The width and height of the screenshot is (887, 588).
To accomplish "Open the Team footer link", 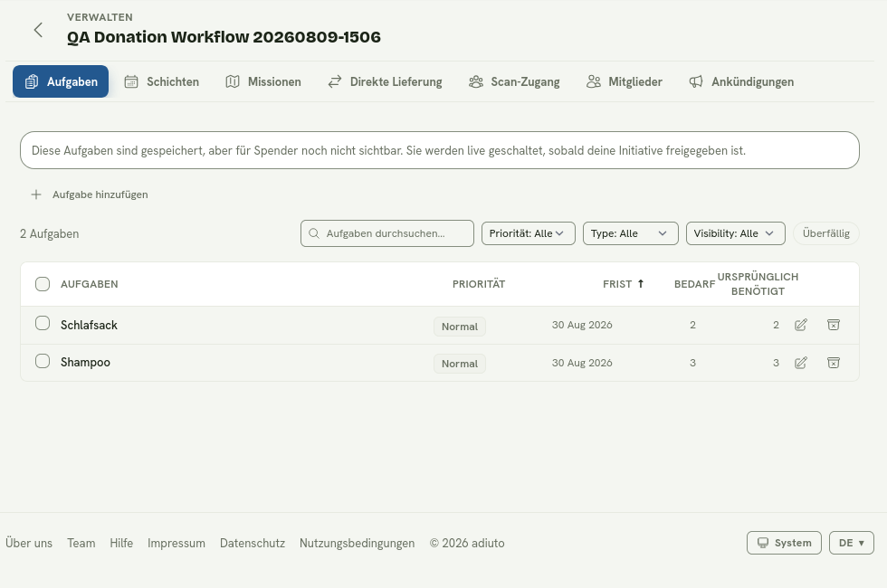I will tap(81, 543).
